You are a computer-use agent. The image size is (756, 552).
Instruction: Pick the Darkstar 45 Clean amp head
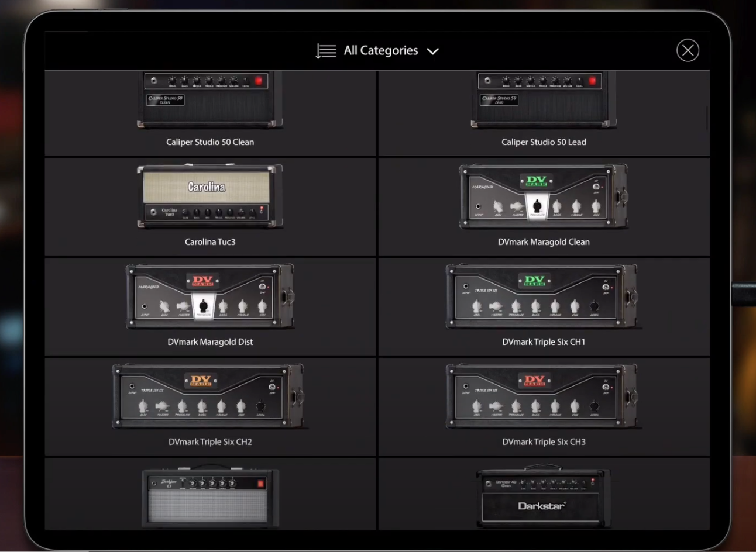(x=544, y=497)
